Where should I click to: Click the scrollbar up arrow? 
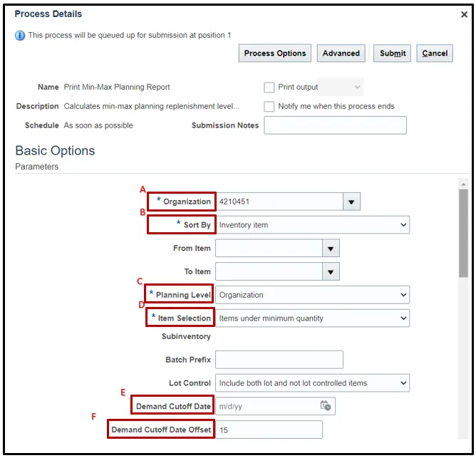coord(463,184)
